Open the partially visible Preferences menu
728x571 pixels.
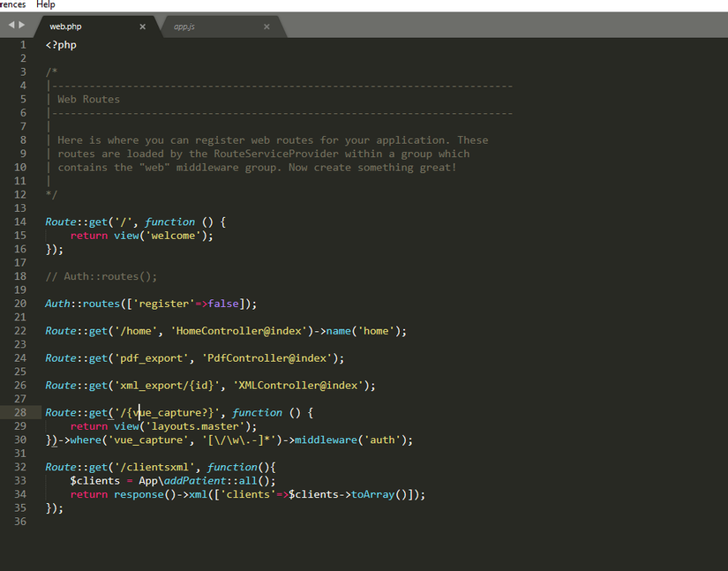tap(12, 4)
